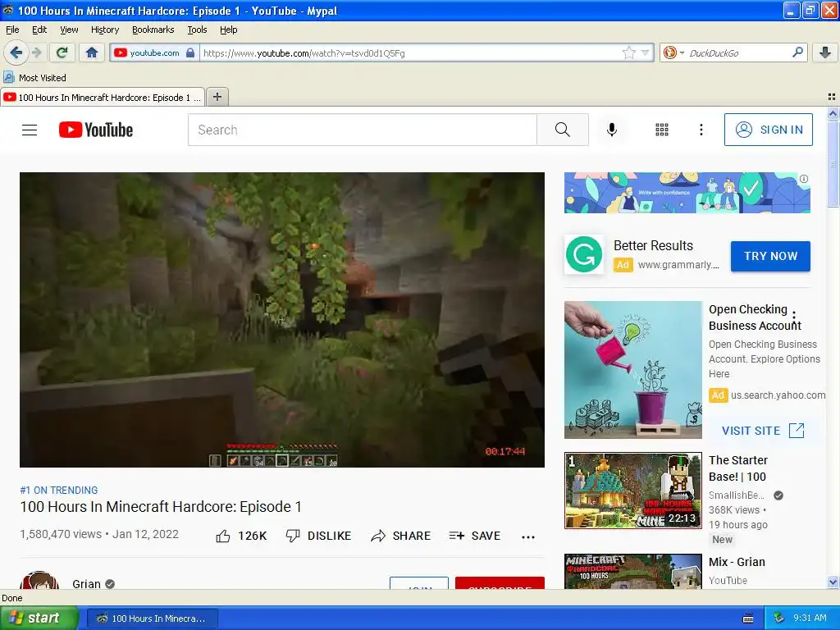
Task: Click the VISIT SITE link
Action: pos(763,430)
